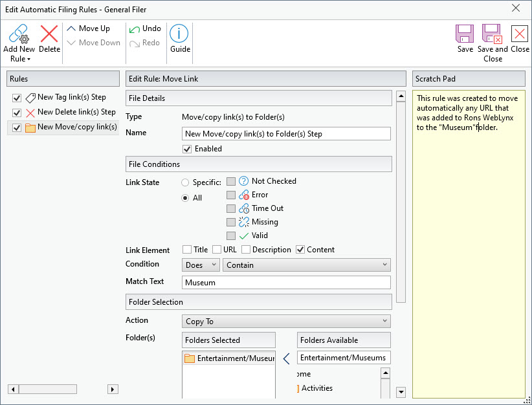Uncheck the New Tag link(s) Step rule
532x405 pixels.
click(17, 98)
